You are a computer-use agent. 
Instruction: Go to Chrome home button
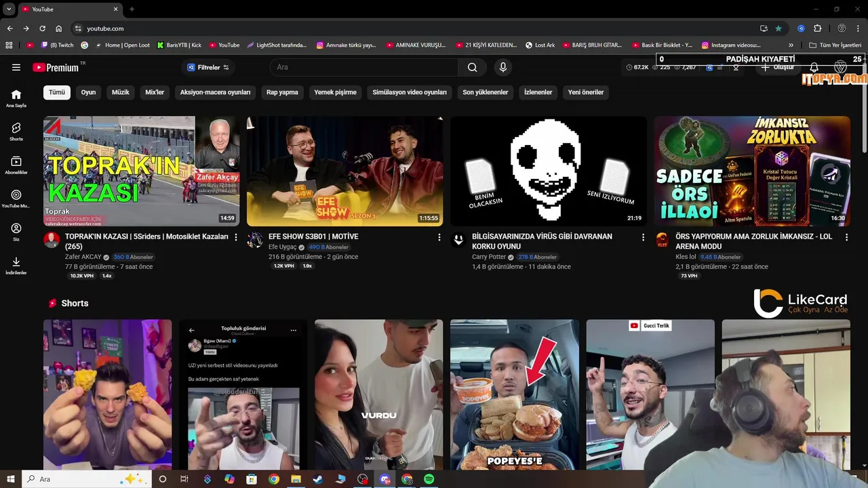(59, 28)
